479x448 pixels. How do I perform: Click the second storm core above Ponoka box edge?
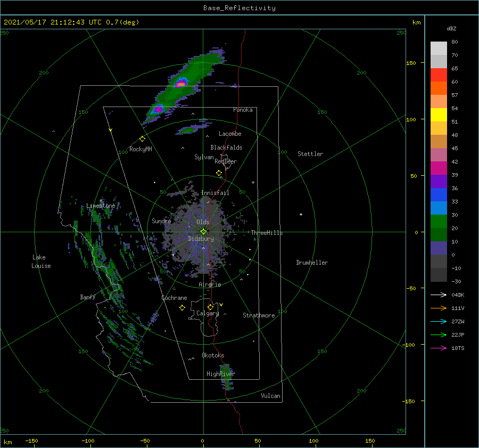coord(158,109)
